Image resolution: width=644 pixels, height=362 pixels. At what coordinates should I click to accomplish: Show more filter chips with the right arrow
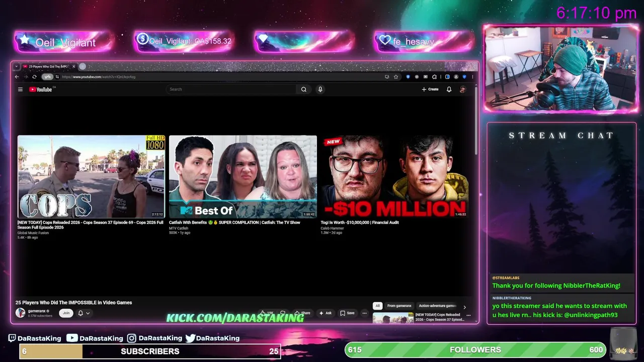pos(464,307)
